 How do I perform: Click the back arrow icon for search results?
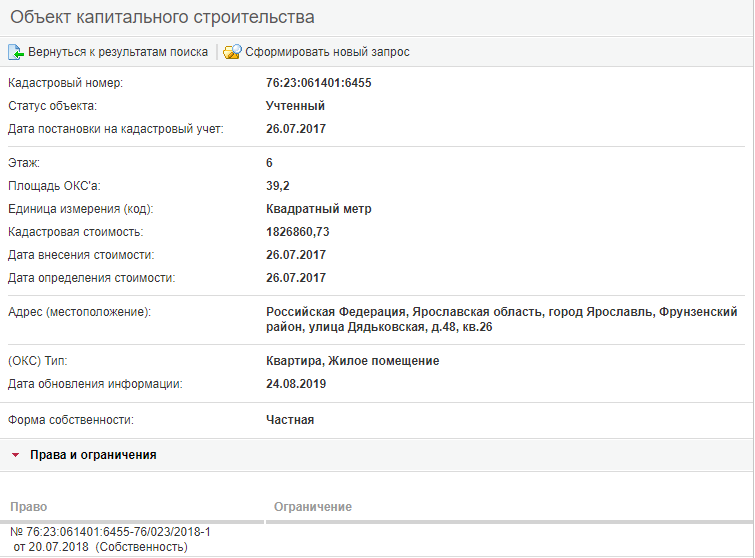tap(16, 52)
